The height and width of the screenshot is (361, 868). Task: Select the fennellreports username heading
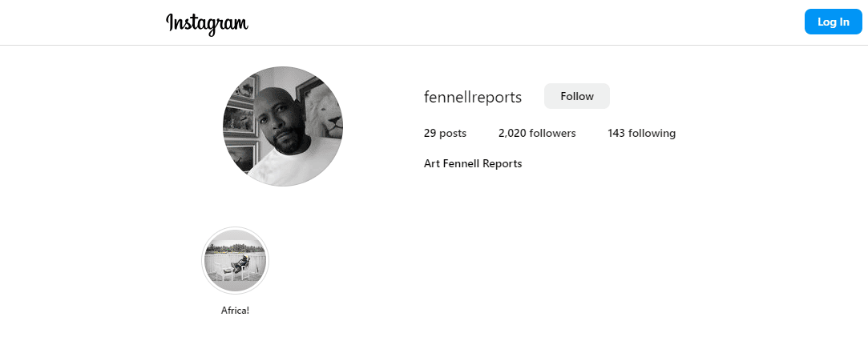click(x=473, y=98)
